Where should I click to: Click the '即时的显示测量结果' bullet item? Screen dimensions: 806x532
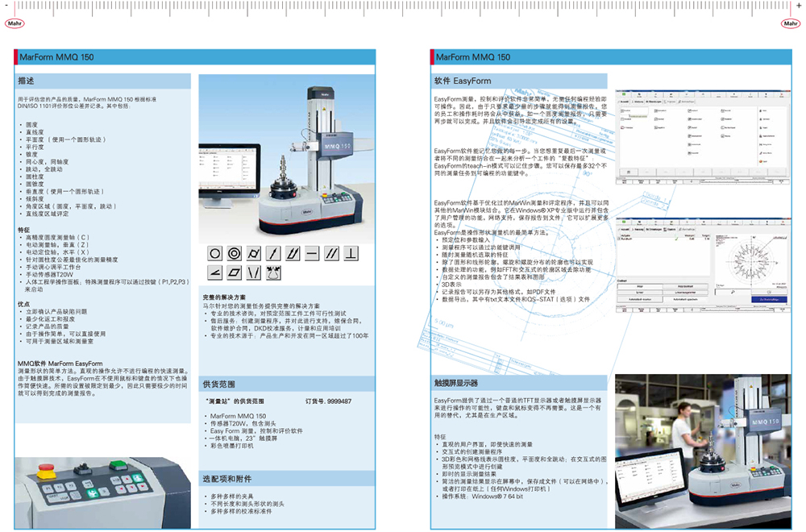tap(469, 474)
